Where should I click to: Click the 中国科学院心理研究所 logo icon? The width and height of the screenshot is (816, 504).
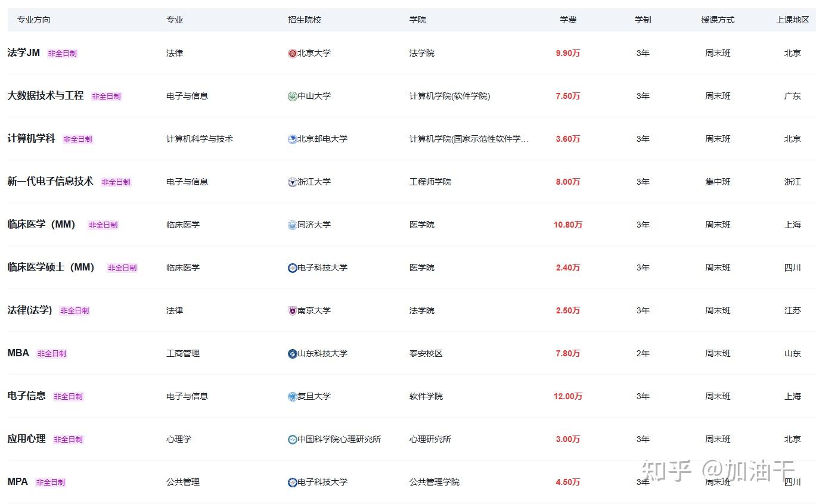(292, 440)
